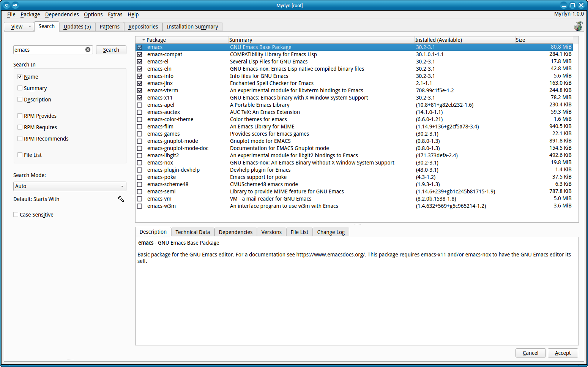The height and width of the screenshot is (367, 588).
Task: Toggle the pin-on-all-desktops title bar icon
Action: click(x=15, y=5)
